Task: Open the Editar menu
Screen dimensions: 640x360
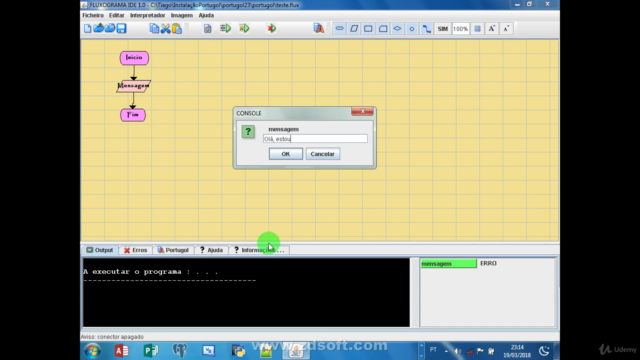Action: pyautogui.click(x=116, y=15)
